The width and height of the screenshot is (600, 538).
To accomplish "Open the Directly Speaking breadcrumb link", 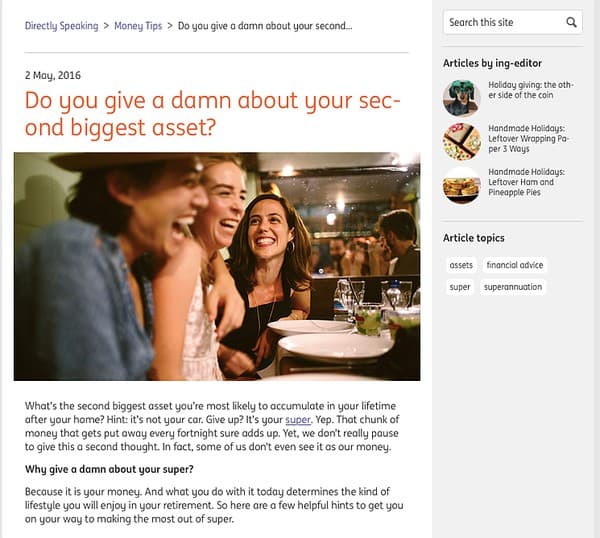I will (61, 25).
